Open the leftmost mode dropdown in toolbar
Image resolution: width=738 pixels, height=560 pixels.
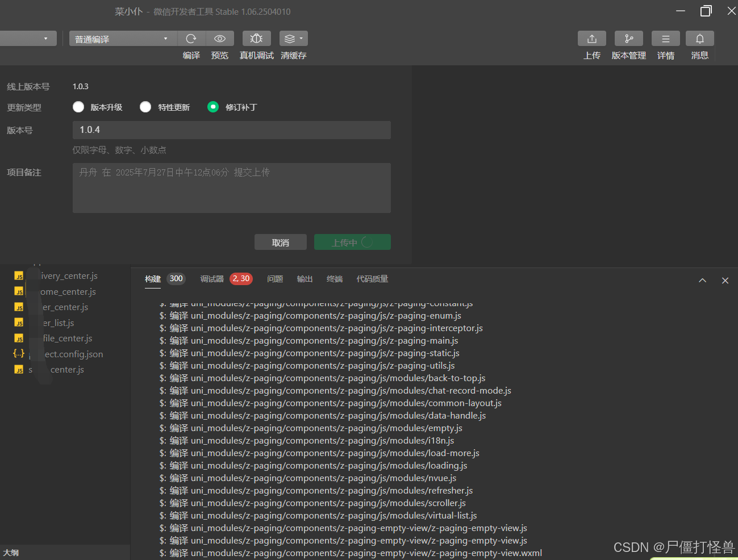pyautogui.click(x=28, y=39)
